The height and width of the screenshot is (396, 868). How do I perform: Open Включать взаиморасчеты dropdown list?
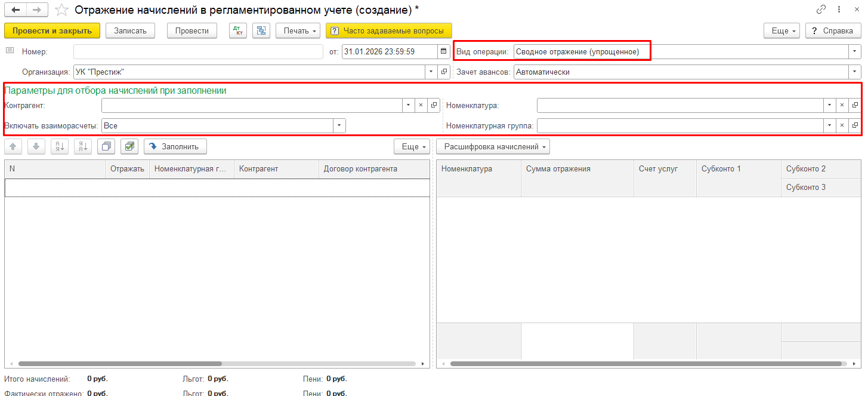click(x=339, y=126)
